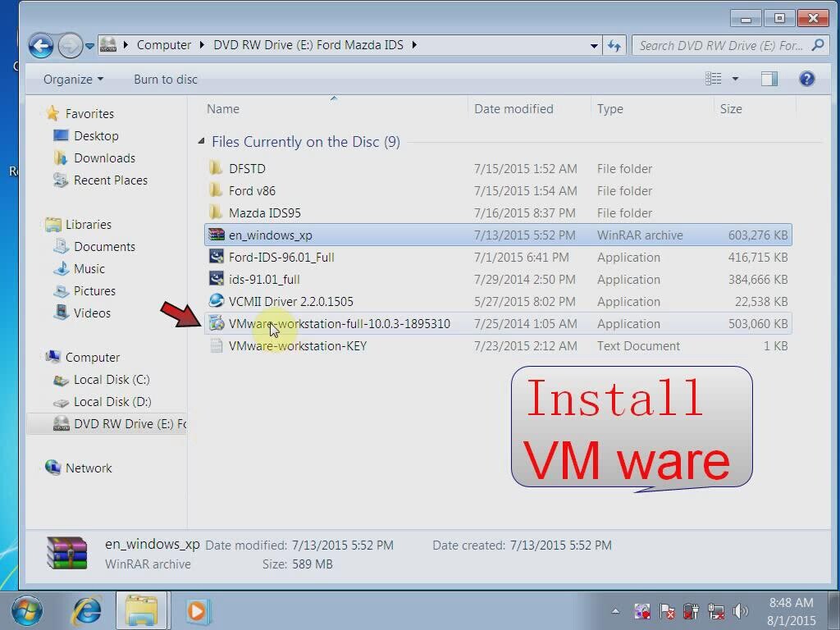Click the volume speaker tray icon
Image resolution: width=840 pixels, height=630 pixels.
741,611
